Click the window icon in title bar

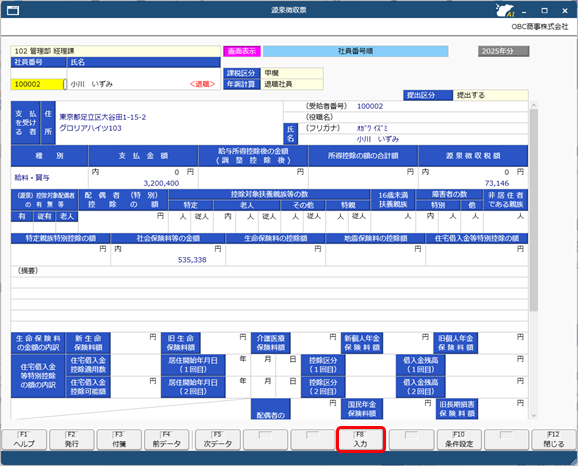pyautogui.click(x=13, y=10)
